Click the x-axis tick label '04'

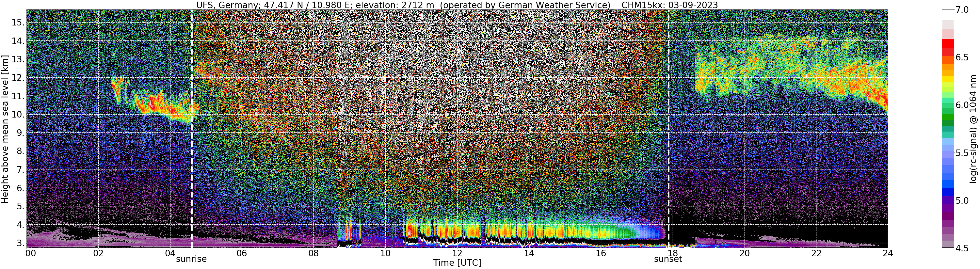pos(170,253)
